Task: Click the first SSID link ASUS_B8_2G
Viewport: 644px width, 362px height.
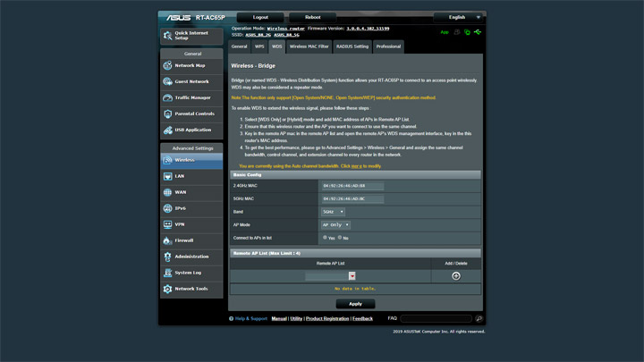Action: pyautogui.click(x=258, y=35)
